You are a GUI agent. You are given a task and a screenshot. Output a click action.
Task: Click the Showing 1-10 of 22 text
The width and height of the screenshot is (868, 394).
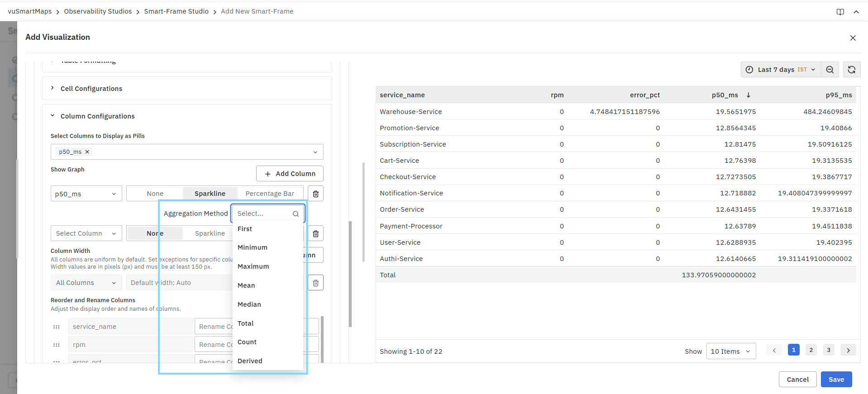coord(411,351)
